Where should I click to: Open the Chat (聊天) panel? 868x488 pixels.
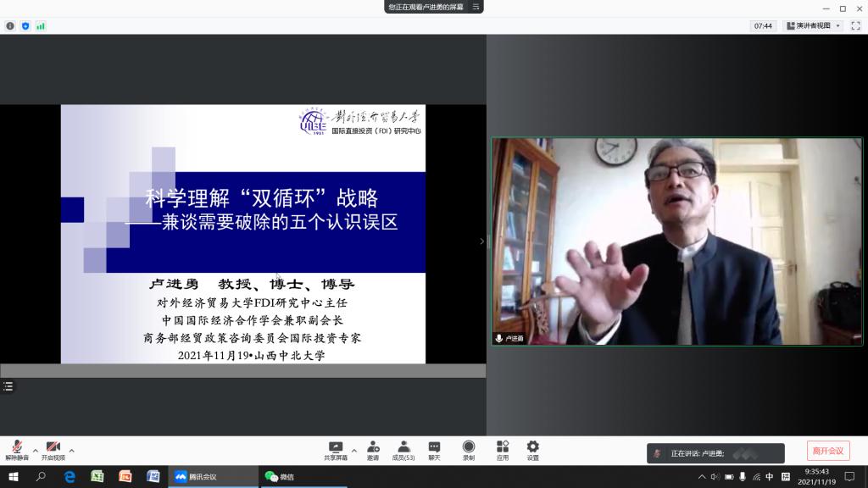[434, 450]
